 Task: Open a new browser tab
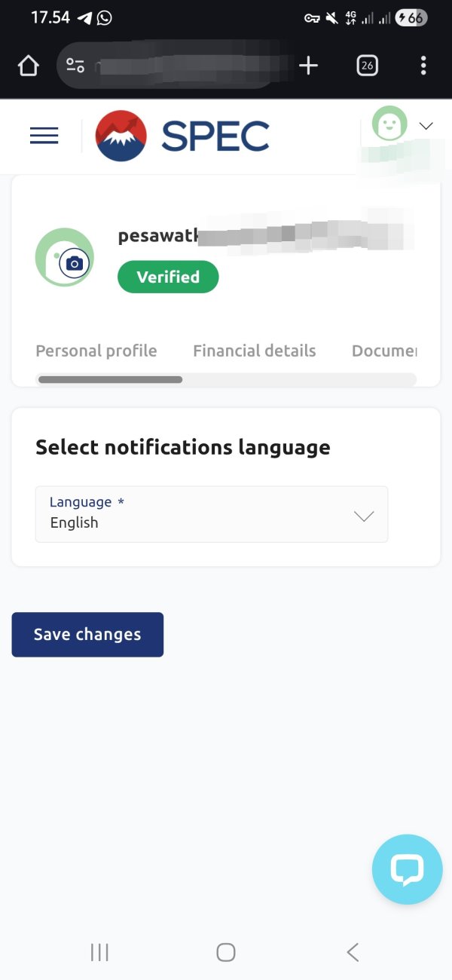[308, 66]
